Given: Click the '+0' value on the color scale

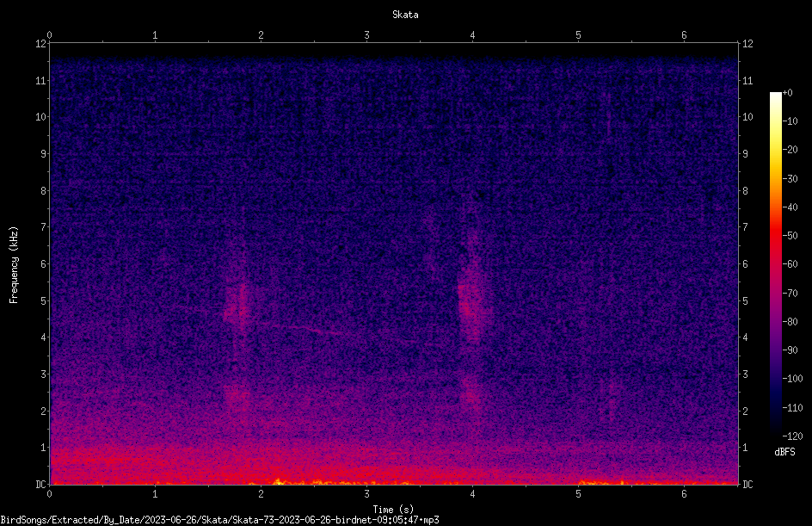Looking at the screenshot, I should coord(787,93).
